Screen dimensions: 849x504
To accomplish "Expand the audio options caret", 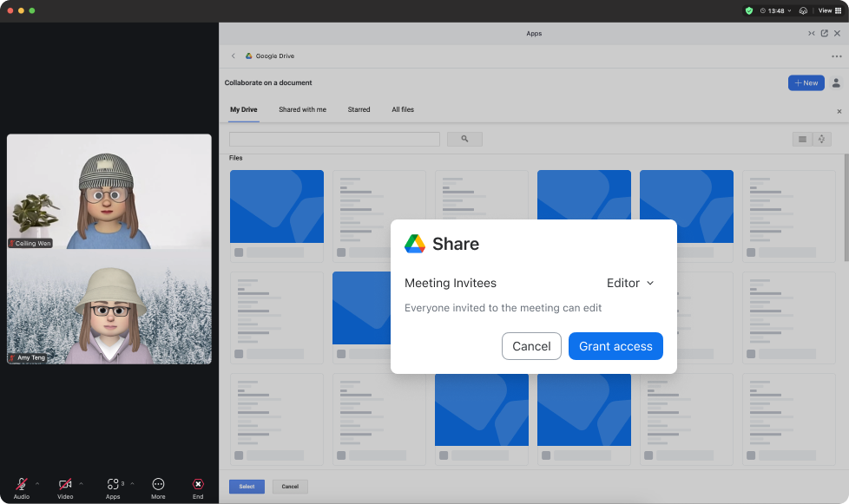I will (36, 483).
